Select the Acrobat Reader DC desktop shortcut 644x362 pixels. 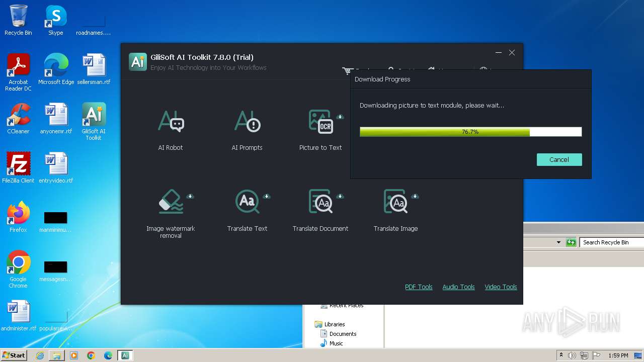tap(18, 72)
